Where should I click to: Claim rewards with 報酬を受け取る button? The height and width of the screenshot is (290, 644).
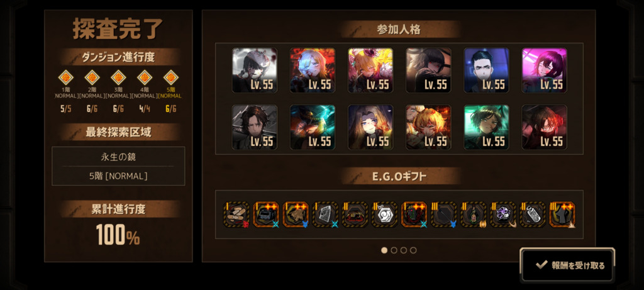[568, 265]
